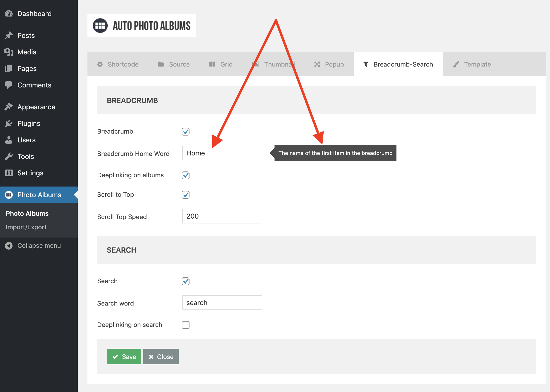
Task: Click the BREADCRUMB section heading
Action: pyautogui.click(x=132, y=100)
